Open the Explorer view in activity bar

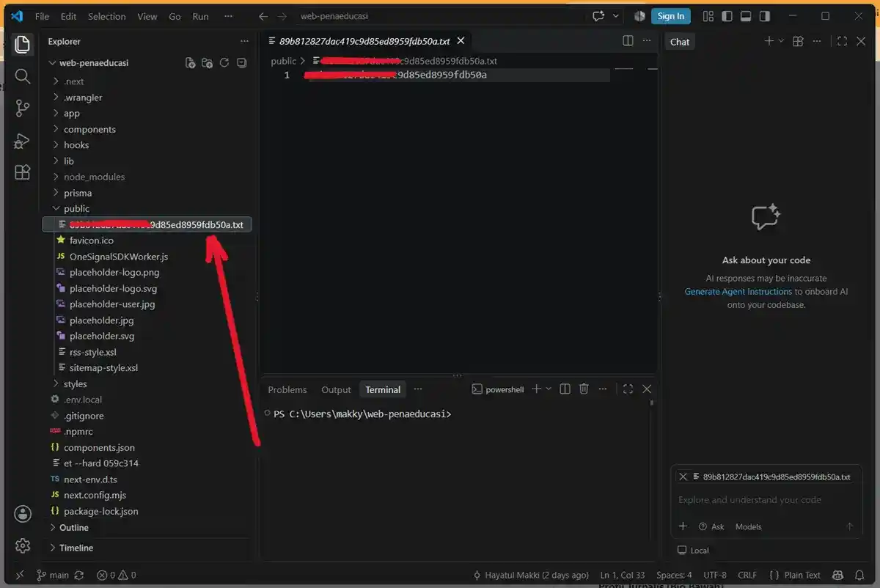point(22,43)
